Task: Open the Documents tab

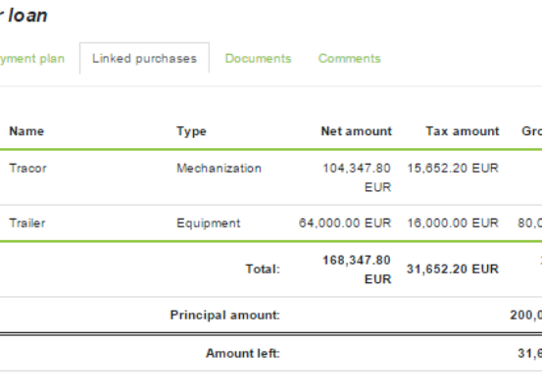Action: pos(258,59)
